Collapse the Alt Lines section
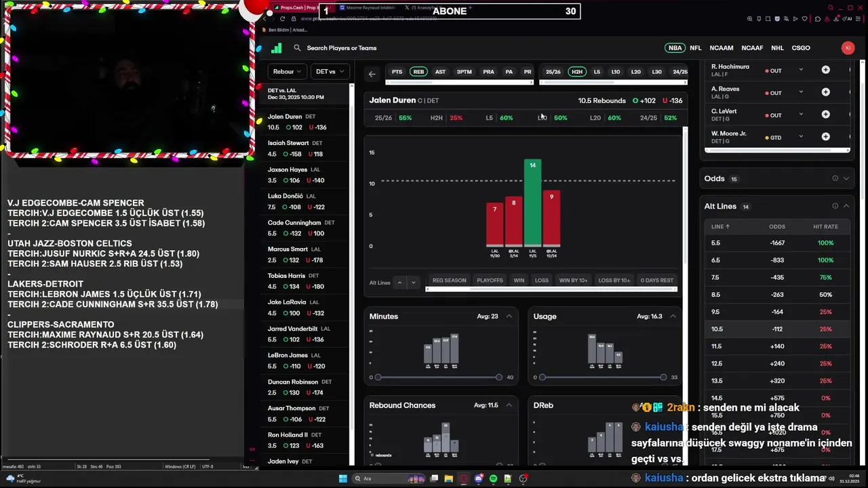868x488 pixels. pos(846,206)
